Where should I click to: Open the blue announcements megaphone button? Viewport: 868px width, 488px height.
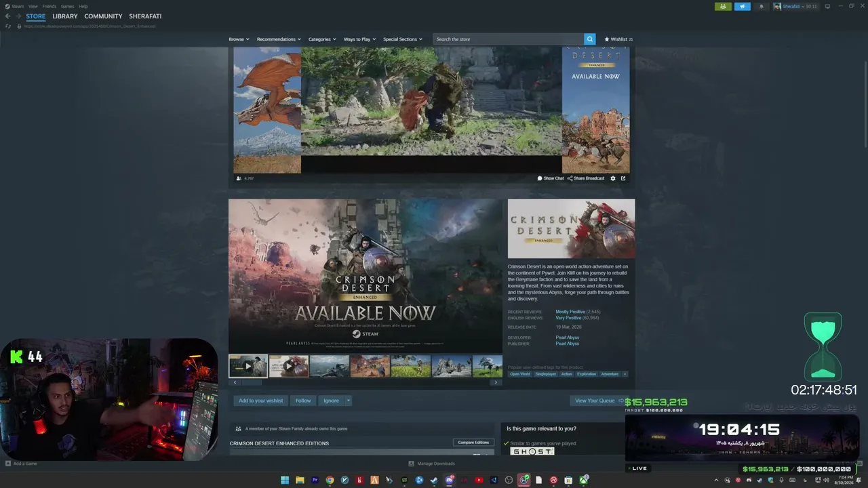pos(742,6)
